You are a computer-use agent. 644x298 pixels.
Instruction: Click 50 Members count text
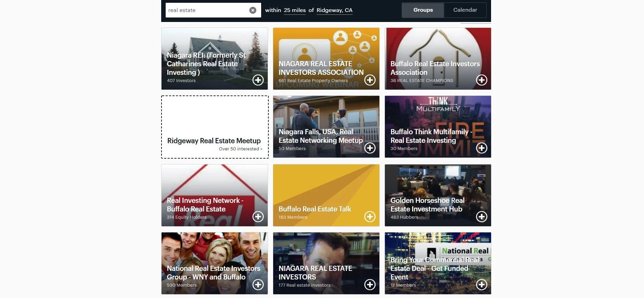click(292, 149)
